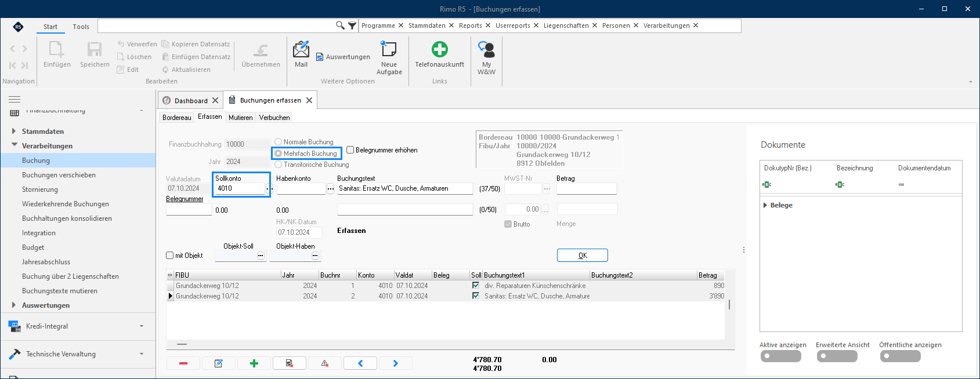Click the filter funnel icon
The image size is (980, 379).
pos(352,25)
